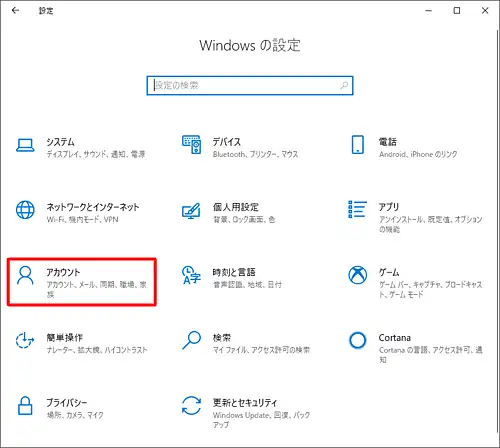The width and height of the screenshot is (500, 448).
Task: Select the 個人用設定 category title
Action: click(x=236, y=207)
